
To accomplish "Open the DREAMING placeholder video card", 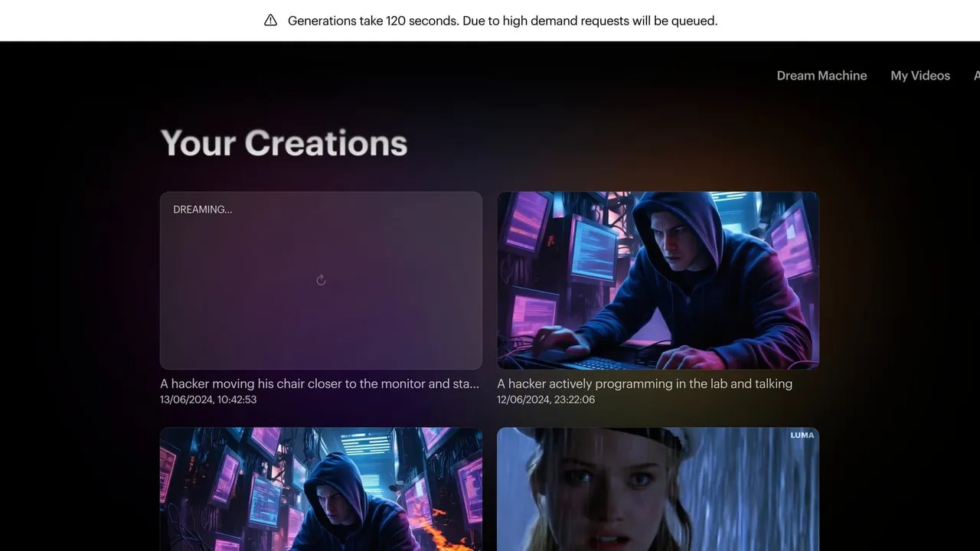I will (321, 280).
